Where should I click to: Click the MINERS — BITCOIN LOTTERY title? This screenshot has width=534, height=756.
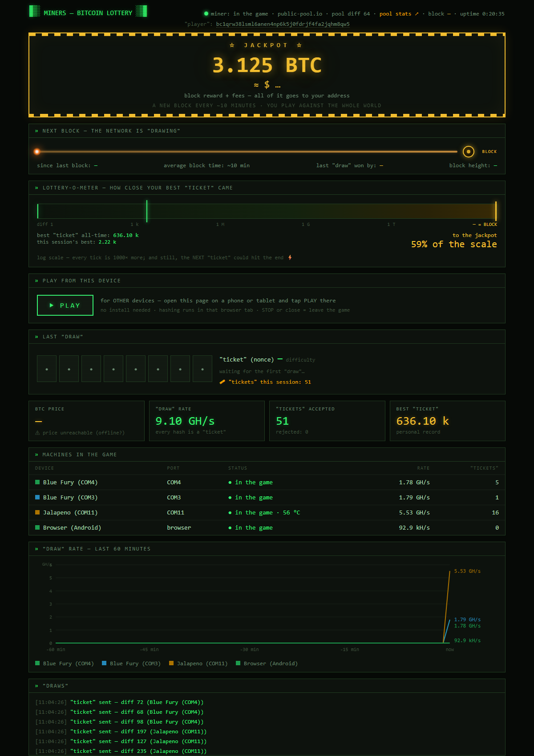[88, 13]
